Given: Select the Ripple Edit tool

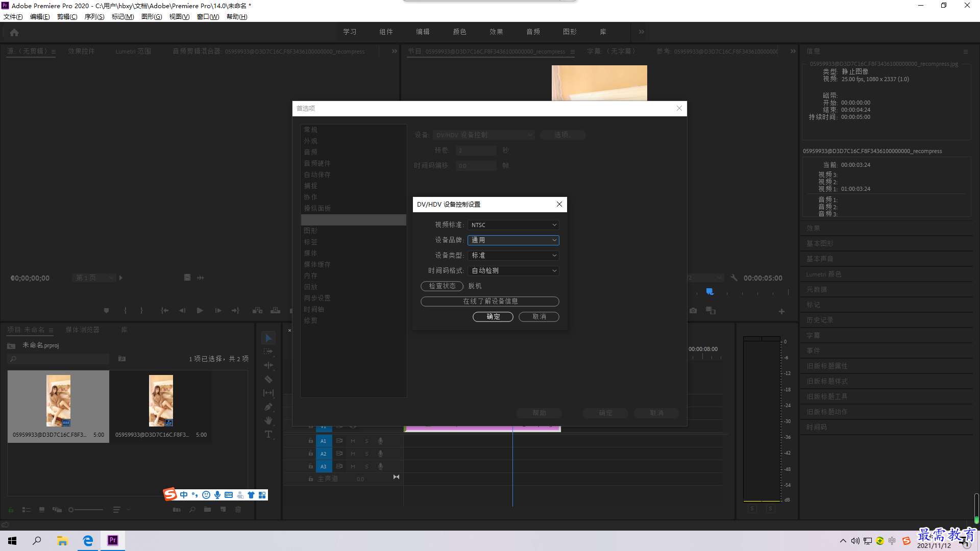Looking at the screenshot, I should (268, 365).
